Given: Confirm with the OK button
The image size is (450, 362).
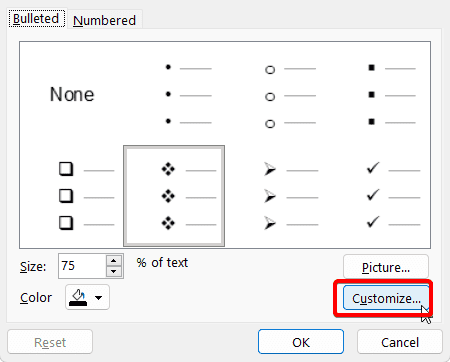Looking at the screenshot, I should click(x=301, y=342).
